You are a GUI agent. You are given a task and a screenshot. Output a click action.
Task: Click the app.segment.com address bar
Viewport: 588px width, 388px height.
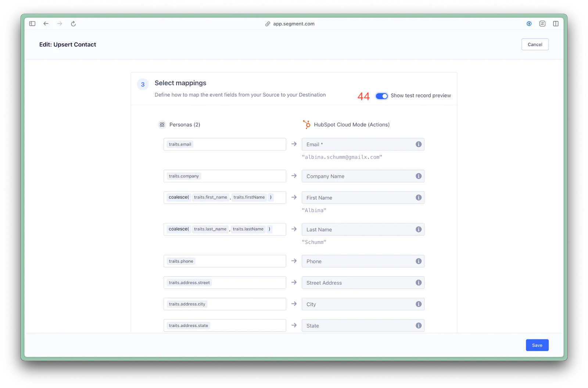tap(294, 24)
